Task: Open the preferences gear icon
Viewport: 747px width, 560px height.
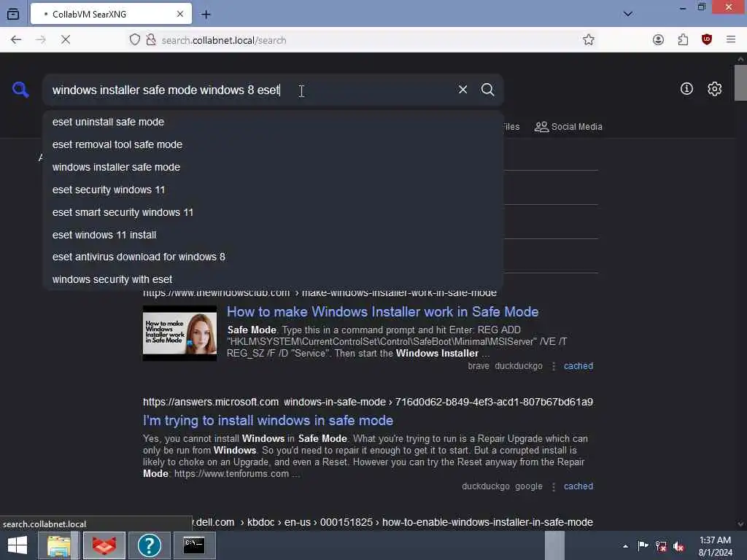Action: pos(714,88)
